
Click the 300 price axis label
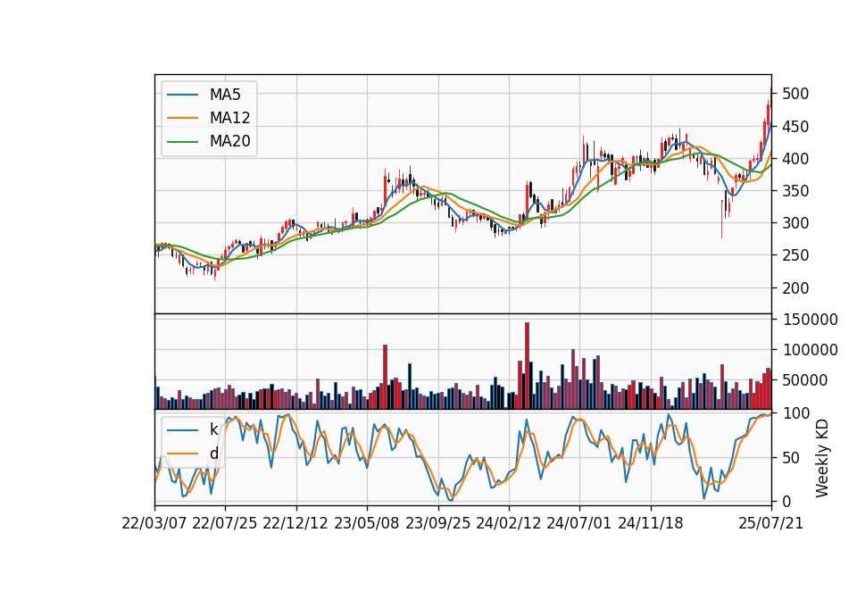click(795, 223)
